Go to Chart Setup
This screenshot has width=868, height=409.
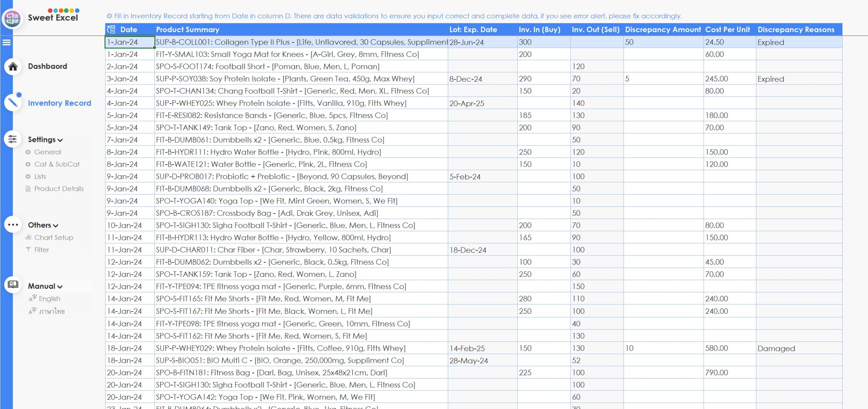click(x=54, y=238)
